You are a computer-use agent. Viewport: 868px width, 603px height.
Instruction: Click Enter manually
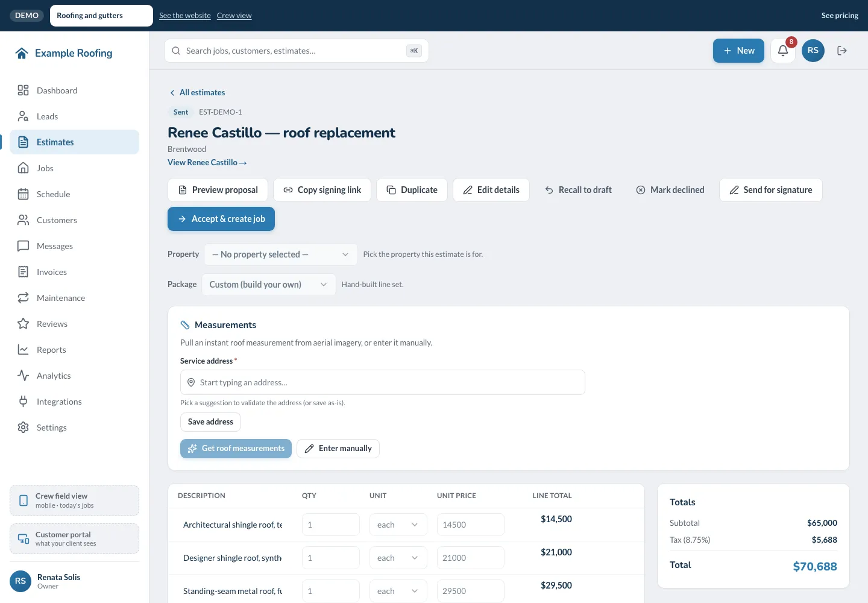[338, 449]
